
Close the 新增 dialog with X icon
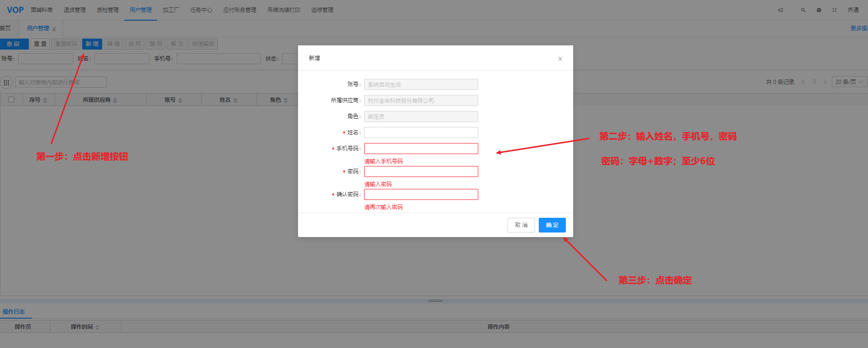coord(560,59)
